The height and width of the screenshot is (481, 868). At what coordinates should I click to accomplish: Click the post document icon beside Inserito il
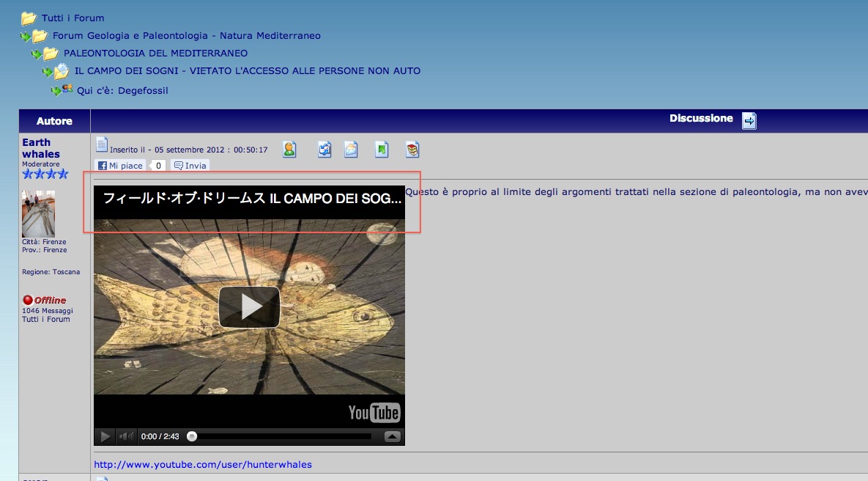(101, 144)
